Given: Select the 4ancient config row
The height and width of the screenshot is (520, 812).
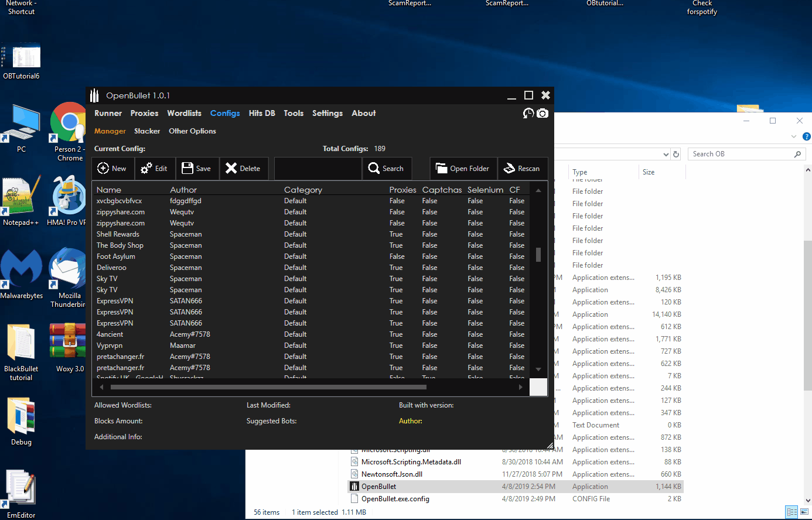Looking at the screenshot, I should [x=312, y=334].
